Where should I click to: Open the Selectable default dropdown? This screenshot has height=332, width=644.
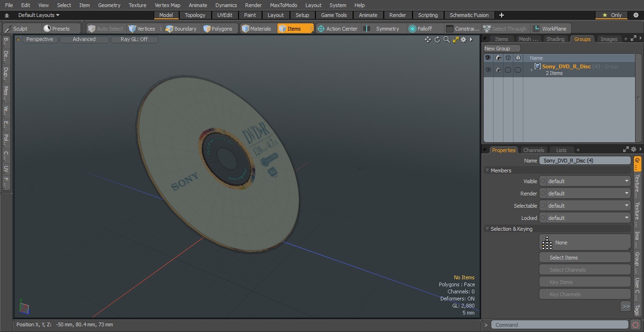coord(585,206)
